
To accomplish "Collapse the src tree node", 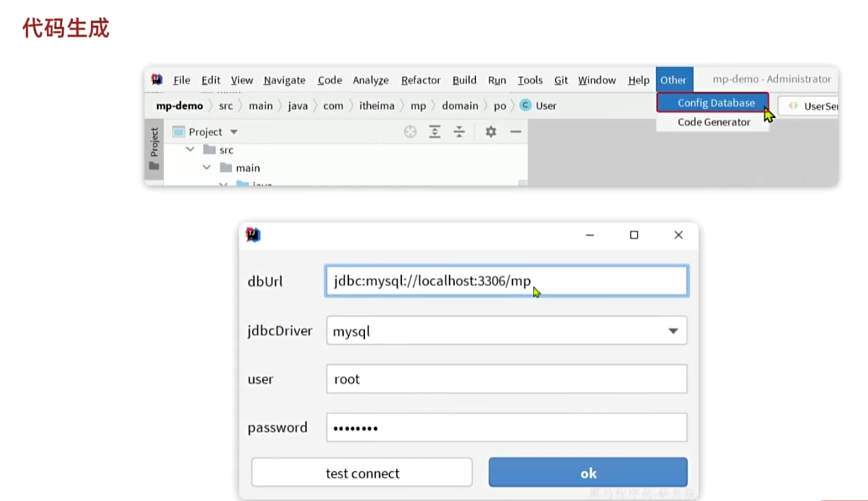I will pyautogui.click(x=190, y=149).
